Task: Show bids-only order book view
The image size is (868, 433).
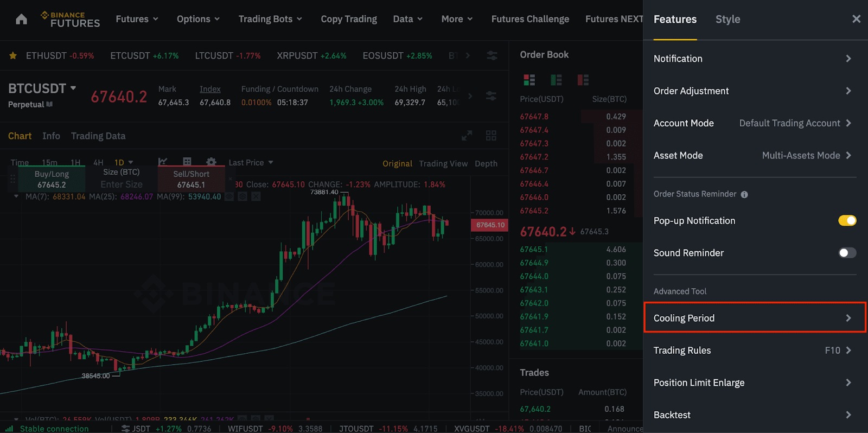Action: click(556, 80)
